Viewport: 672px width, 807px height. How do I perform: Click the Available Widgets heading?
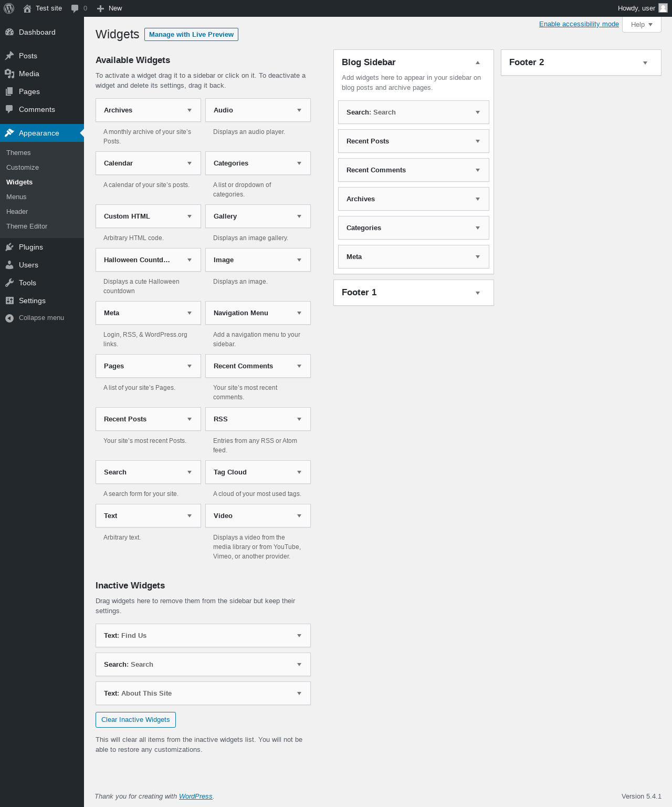[133, 60]
